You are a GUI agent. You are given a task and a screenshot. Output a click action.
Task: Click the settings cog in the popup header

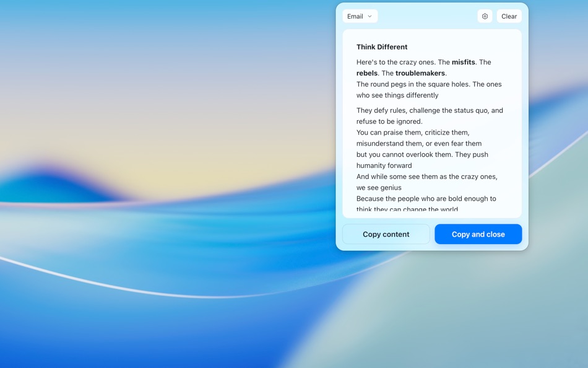click(485, 16)
